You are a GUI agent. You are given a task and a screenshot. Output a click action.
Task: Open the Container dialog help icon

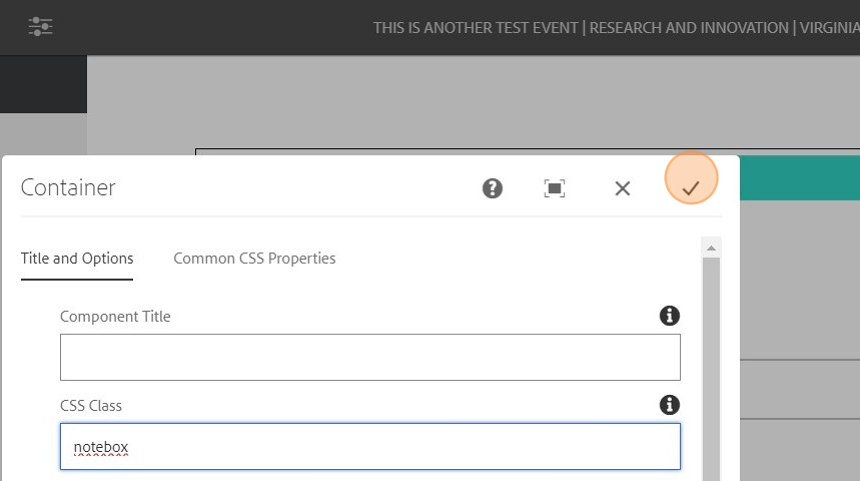coord(492,188)
